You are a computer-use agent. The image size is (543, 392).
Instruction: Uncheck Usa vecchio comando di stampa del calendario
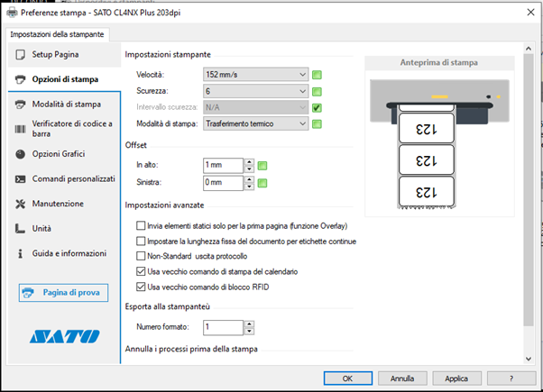tap(141, 271)
